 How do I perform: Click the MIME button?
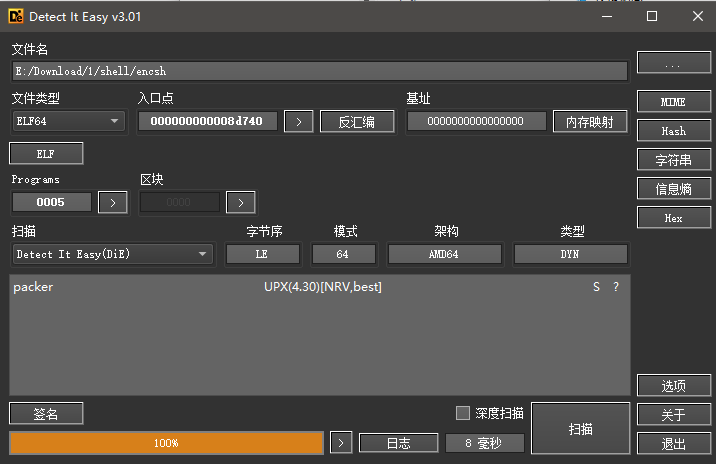click(674, 101)
